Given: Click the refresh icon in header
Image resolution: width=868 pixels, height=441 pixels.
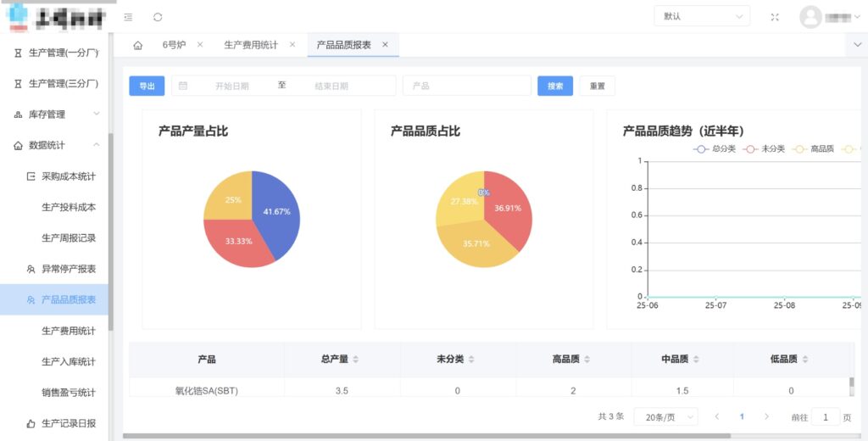Looking at the screenshot, I should pyautogui.click(x=158, y=17).
